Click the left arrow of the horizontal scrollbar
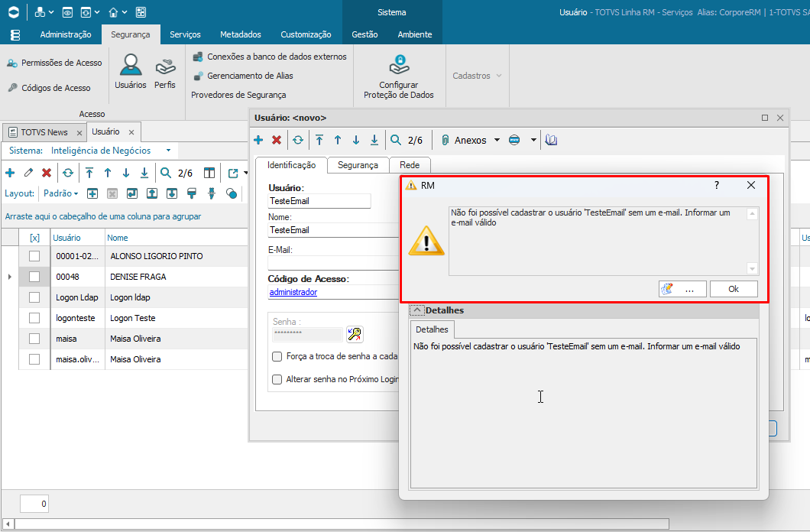 [x=7, y=524]
